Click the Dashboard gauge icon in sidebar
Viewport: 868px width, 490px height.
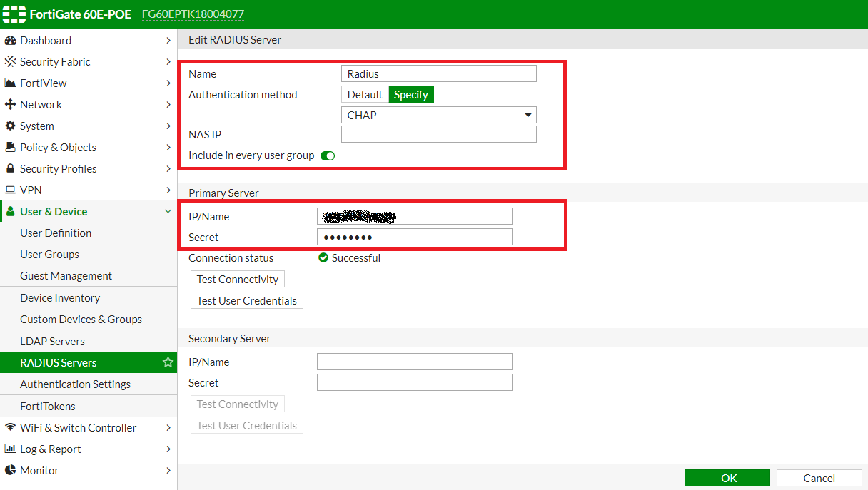(10, 41)
